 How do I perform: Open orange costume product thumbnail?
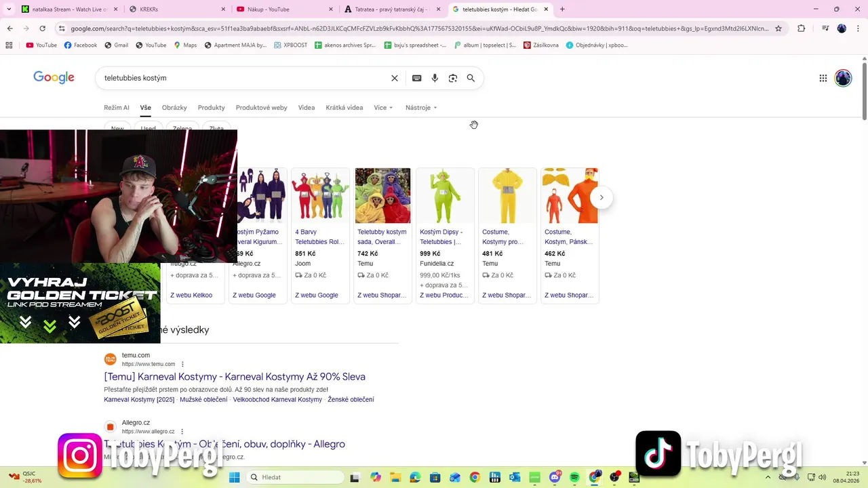(x=570, y=195)
